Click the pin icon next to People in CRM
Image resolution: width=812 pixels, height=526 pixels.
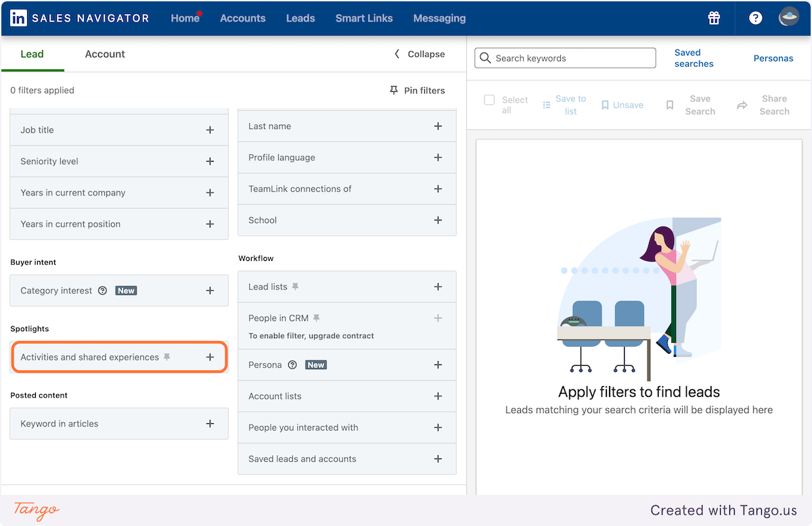click(316, 318)
